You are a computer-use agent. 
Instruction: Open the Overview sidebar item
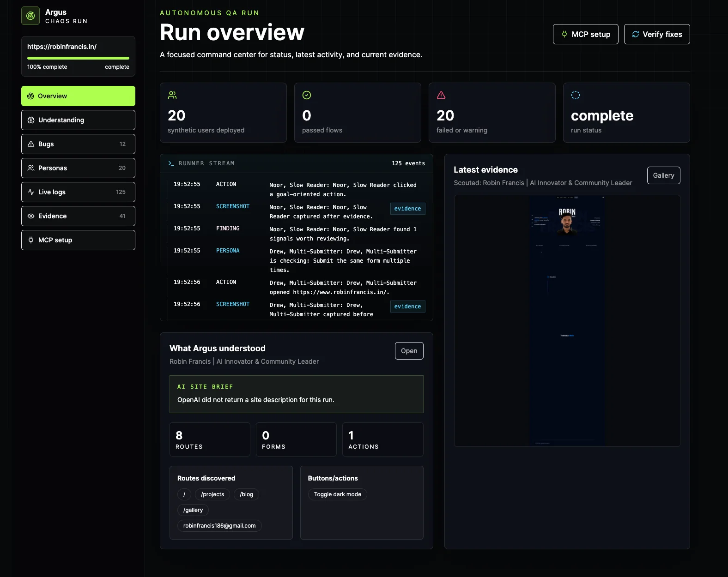(78, 96)
